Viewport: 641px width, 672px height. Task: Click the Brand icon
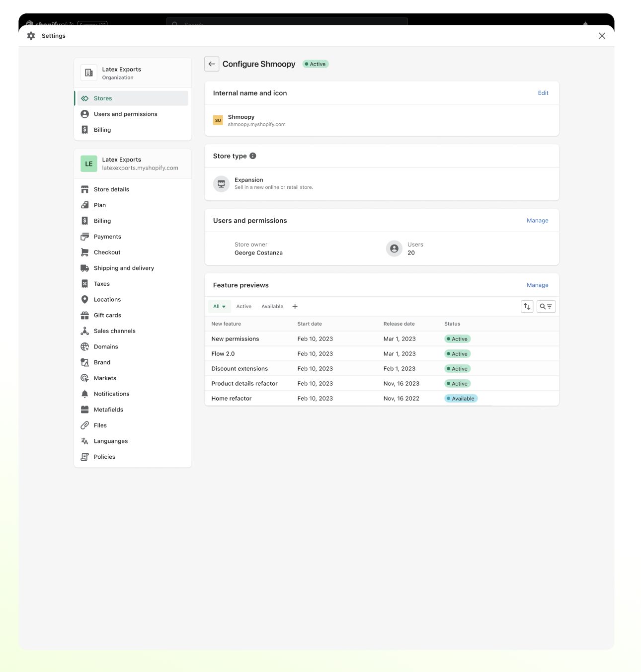[x=85, y=362]
